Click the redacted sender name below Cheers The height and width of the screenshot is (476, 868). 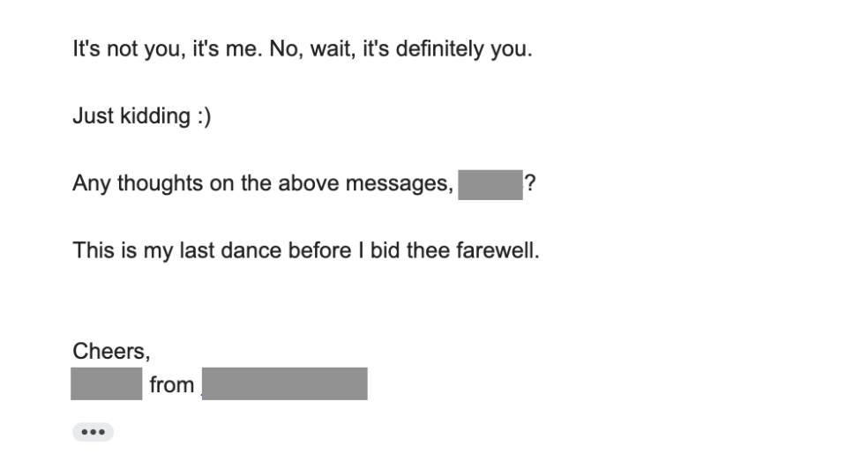coord(107,384)
